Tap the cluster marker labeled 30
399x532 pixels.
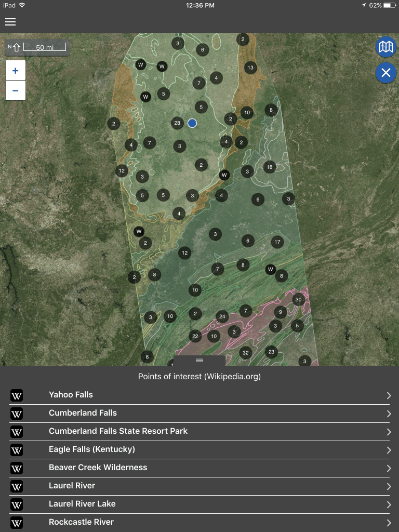click(x=298, y=300)
